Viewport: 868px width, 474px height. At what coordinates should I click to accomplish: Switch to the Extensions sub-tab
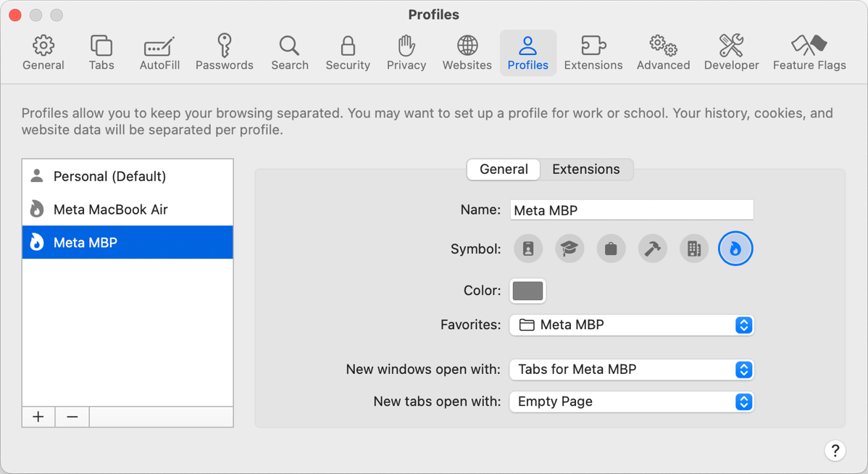tap(585, 170)
